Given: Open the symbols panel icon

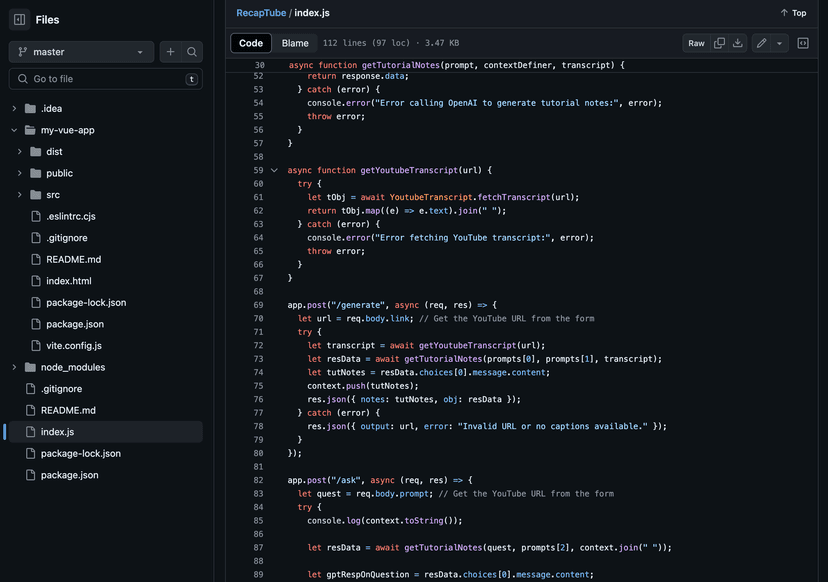Looking at the screenshot, I should (x=803, y=43).
